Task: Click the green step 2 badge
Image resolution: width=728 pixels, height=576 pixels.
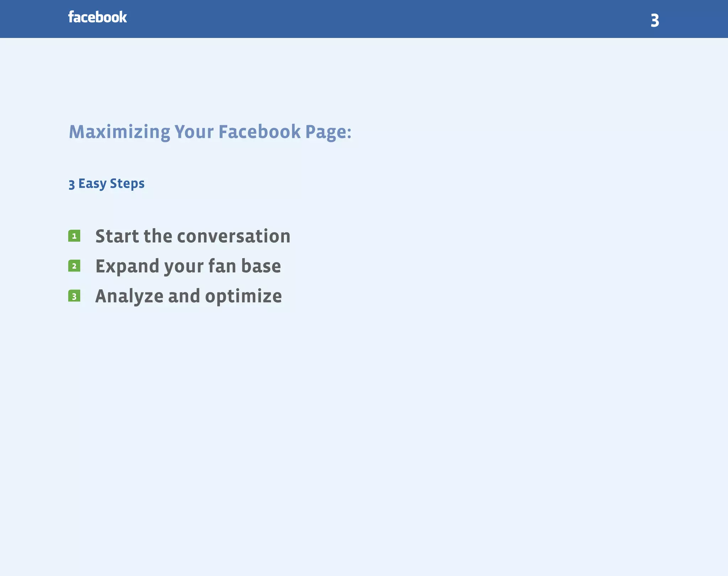Action: tap(74, 266)
